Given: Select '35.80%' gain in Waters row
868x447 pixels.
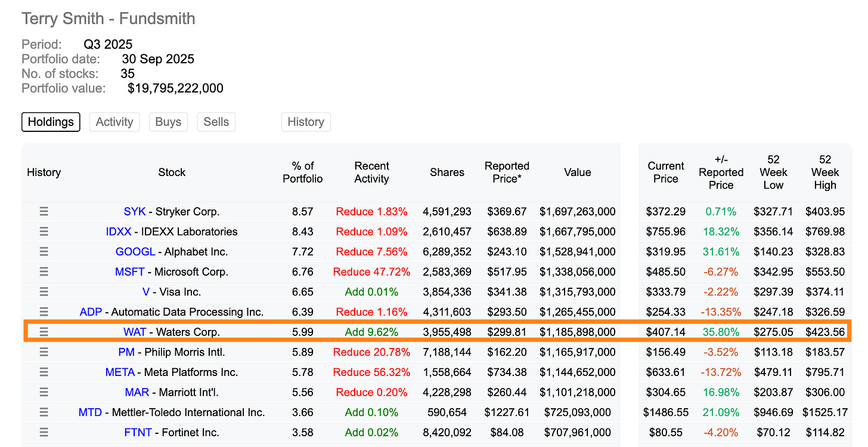Looking at the screenshot, I should click(721, 332).
